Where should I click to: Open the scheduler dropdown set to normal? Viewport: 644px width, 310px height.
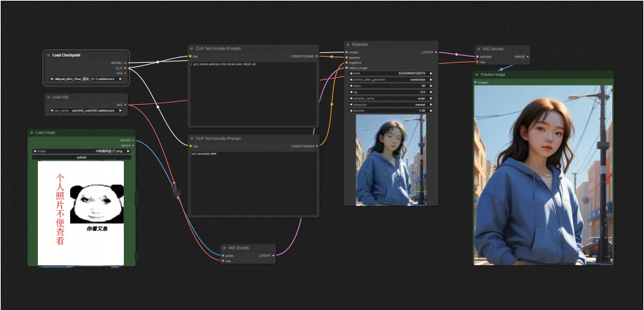point(391,104)
